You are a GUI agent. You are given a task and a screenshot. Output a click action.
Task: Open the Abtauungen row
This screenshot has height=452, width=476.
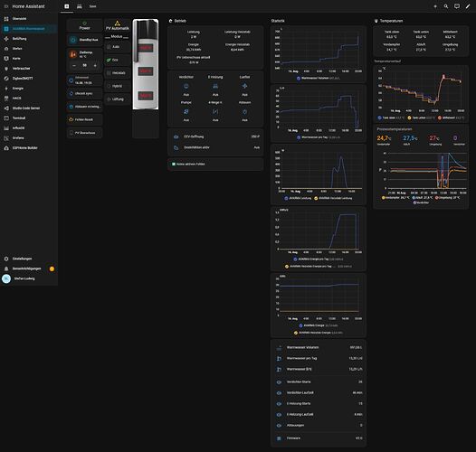(319, 426)
